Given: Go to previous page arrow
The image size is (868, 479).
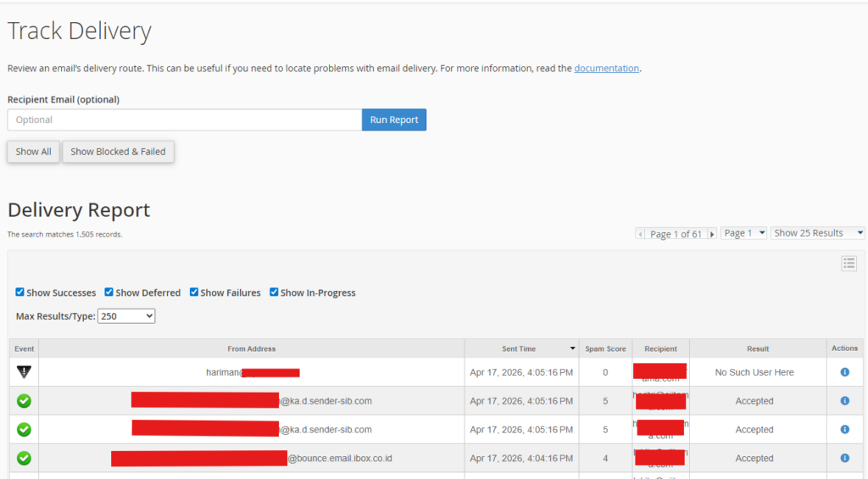Looking at the screenshot, I should (640, 234).
